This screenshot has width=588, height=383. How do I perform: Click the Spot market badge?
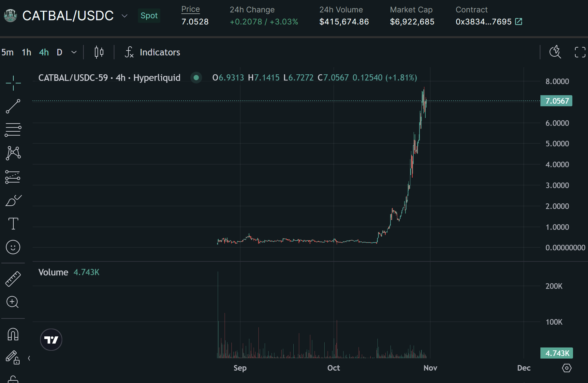149,16
